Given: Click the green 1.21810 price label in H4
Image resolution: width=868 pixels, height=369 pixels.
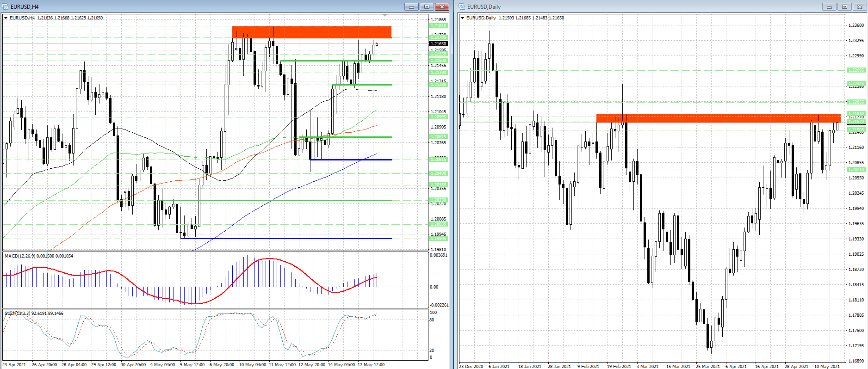Looking at the screenshot, I should coord(438,26).
